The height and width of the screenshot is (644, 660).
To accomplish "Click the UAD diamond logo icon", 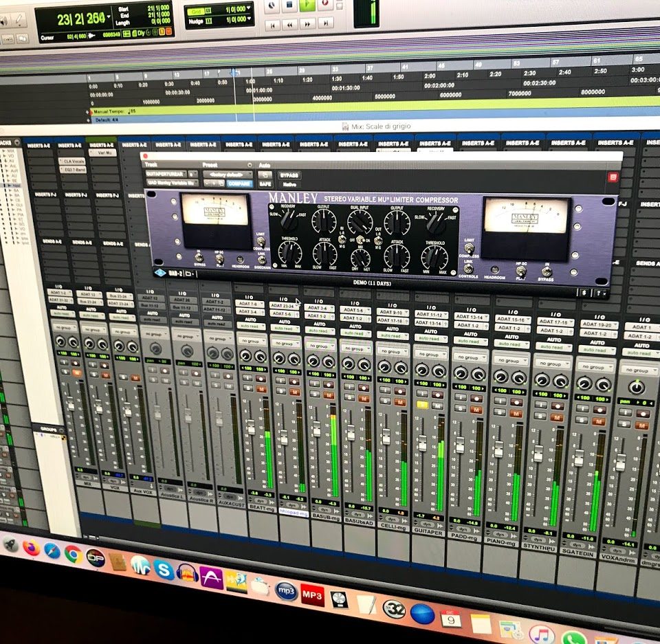I will point(160,272).
